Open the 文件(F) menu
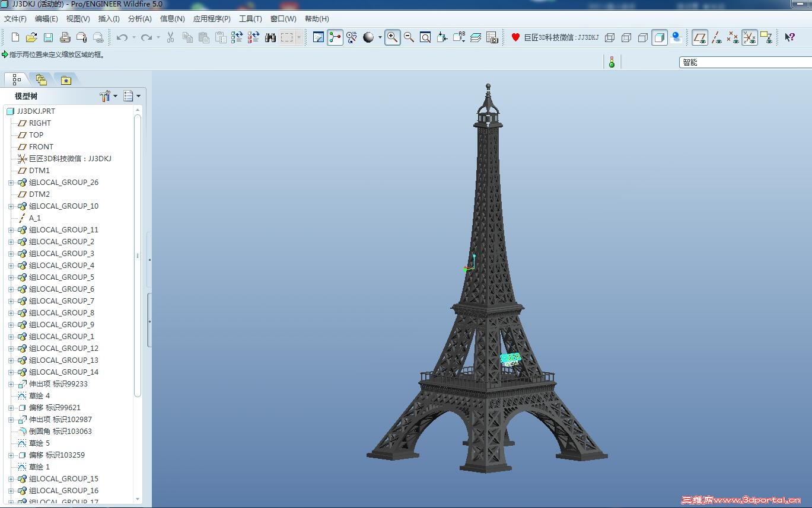Image resolution: width=812 pixels, height=508 pixels. (x=15, y=19)
